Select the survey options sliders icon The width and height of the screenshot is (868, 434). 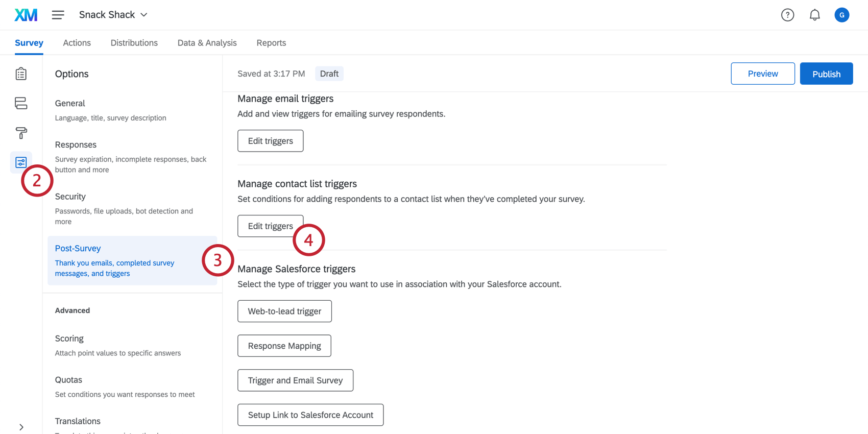coord(21,162)
